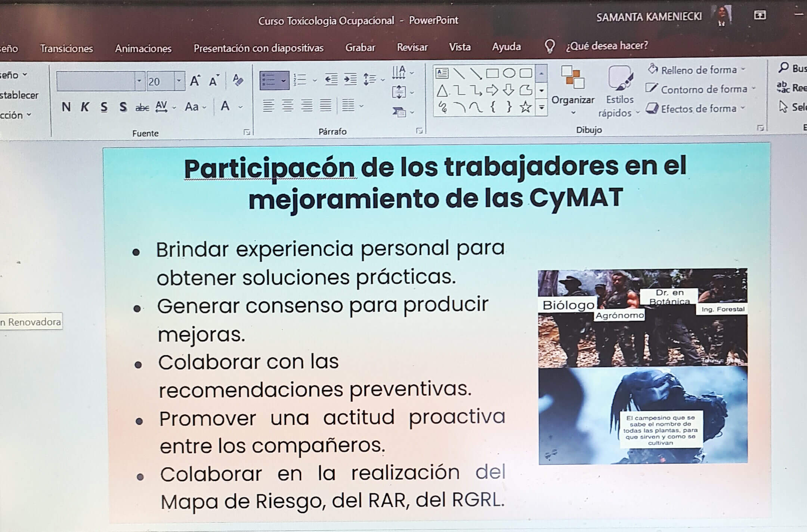Open the Párrafo dialog launcher

tap(419, 131)
